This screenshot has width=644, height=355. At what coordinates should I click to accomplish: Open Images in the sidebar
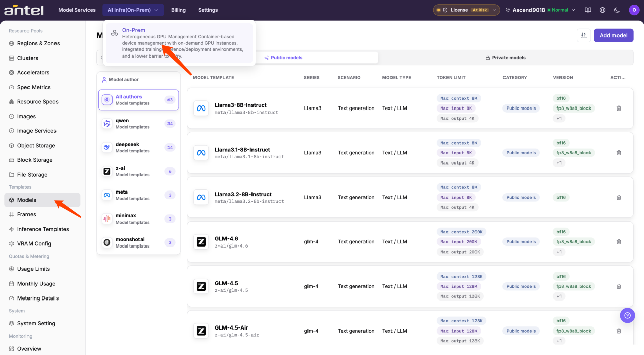click(x=42, y=116)
